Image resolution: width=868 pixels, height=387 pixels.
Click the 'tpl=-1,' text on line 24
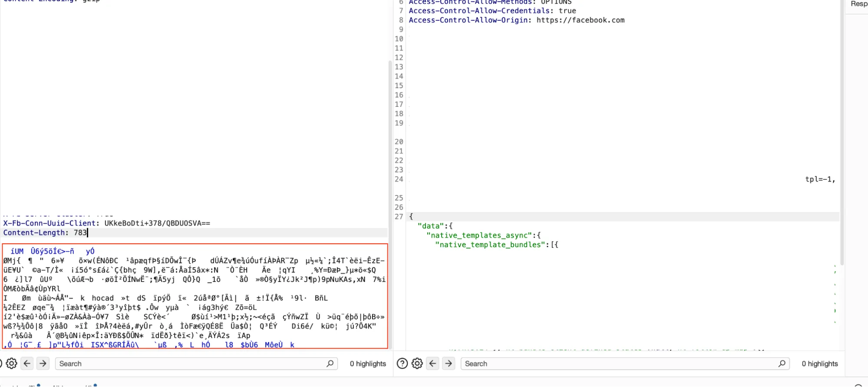pyautogui.click(x=820, y=179)
